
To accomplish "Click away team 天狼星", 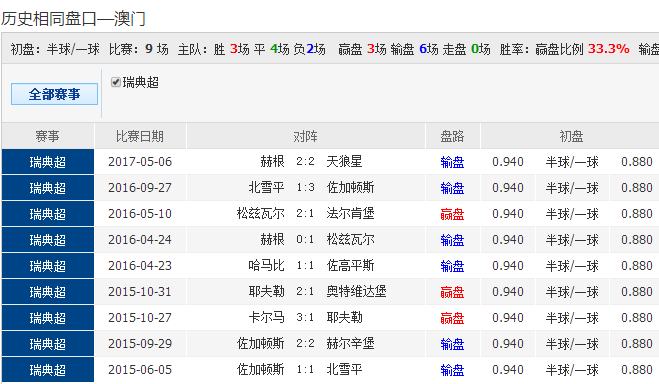I will click(x=344, y=161).
